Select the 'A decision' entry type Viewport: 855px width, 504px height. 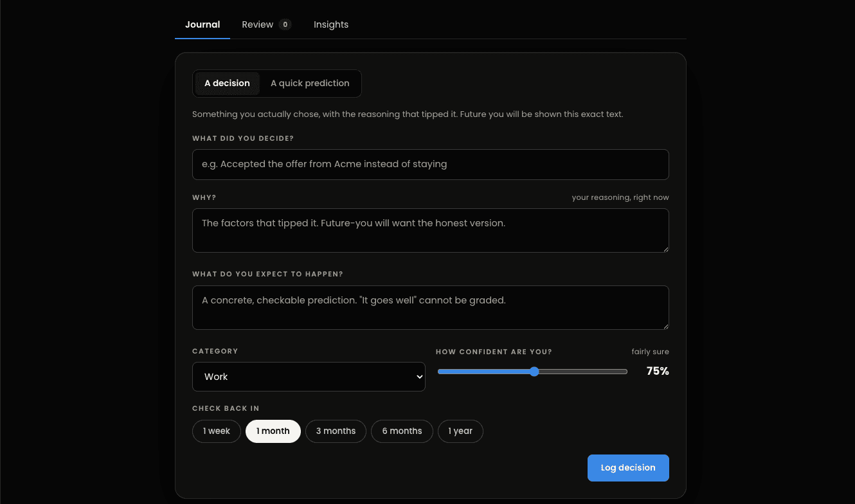[228, 84]
